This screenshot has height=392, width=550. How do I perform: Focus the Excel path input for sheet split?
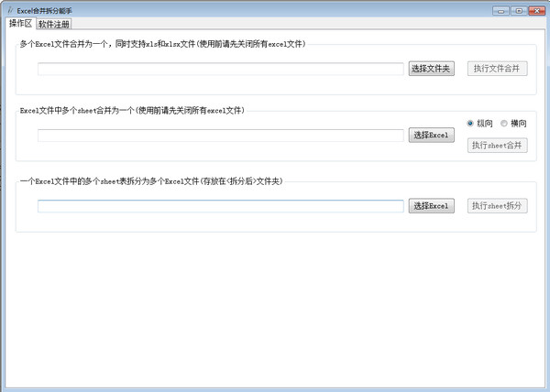[x=221, y=206]
